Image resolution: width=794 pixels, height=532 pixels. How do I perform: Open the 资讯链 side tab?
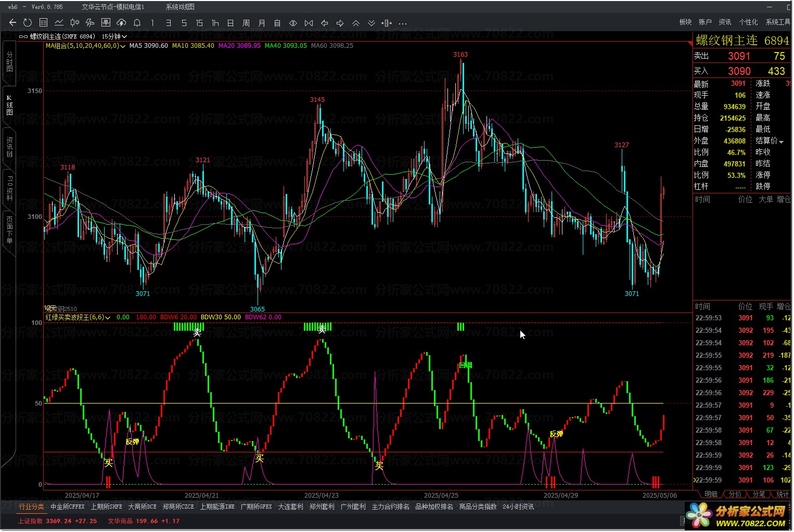click(x=9, y=147)
